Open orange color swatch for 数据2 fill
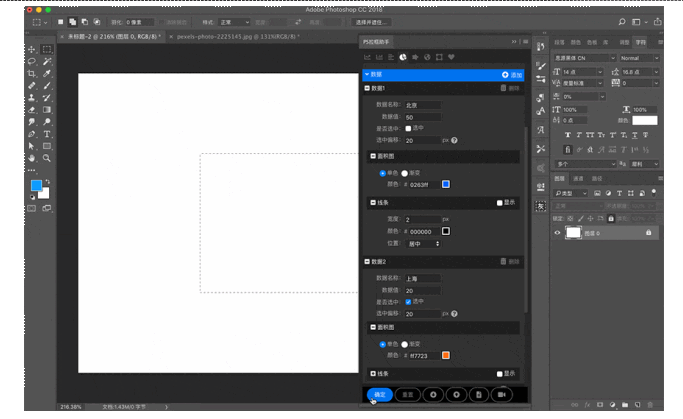The width and height of the screenshot is (683, 419). point(446,355)
